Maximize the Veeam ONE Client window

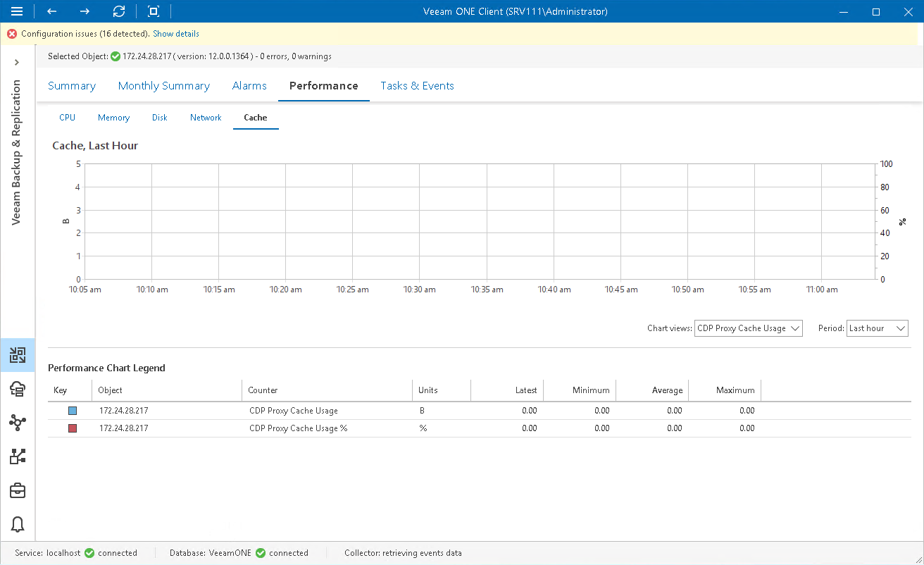point(876,11)
